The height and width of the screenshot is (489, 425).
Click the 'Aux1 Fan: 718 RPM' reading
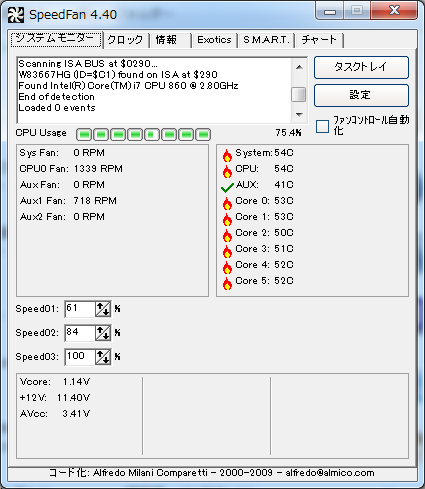tap(68, 201)
